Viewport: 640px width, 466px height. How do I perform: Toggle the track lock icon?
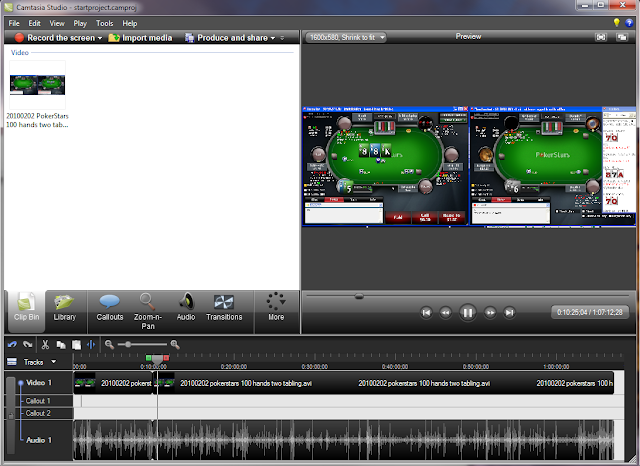(x=11, y=415)
